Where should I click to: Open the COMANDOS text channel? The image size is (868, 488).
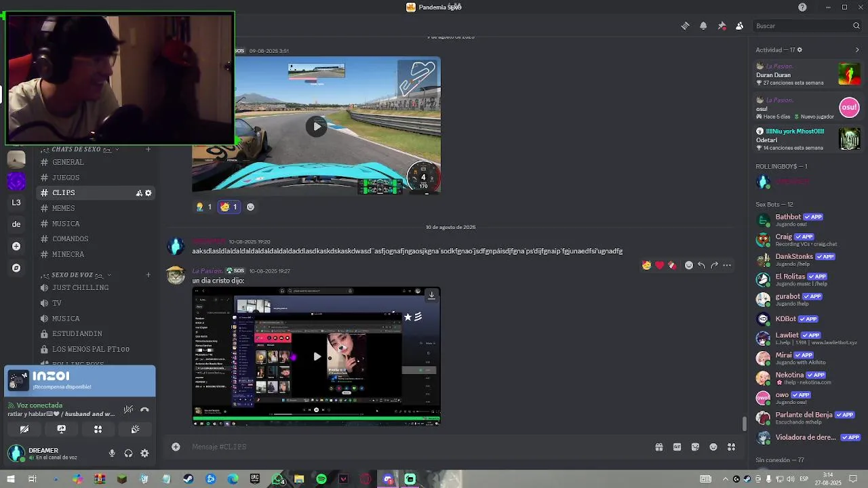[x=97, y=239]
